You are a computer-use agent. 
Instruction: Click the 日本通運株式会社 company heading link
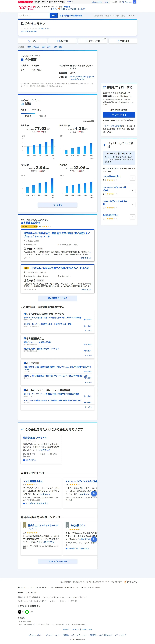tap(30, 223)
